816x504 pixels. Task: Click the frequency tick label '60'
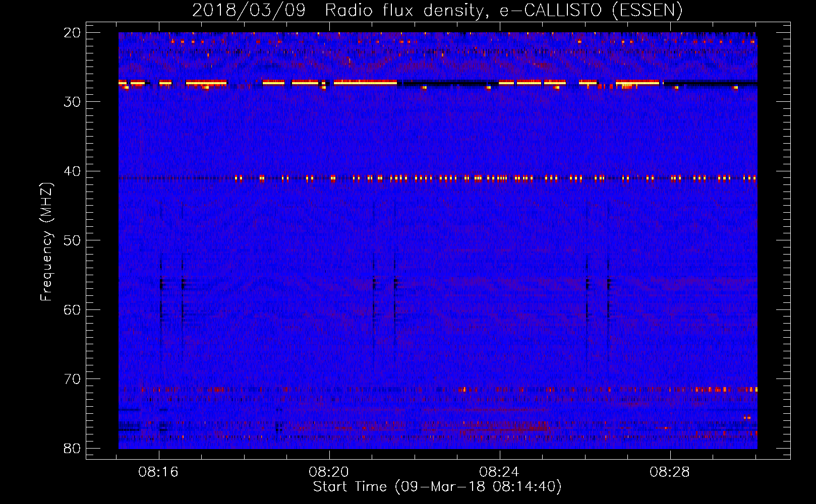click(x=73, y=309)
